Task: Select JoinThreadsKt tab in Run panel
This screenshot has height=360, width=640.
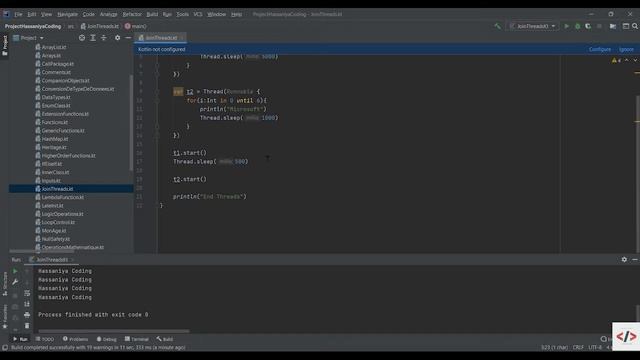Action: click(x=52, y=260)
